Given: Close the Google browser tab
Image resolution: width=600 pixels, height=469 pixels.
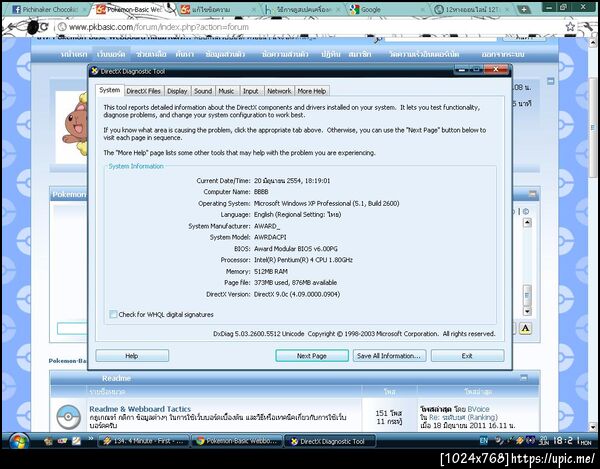Looking at the screenshot, I should [422, 10].
